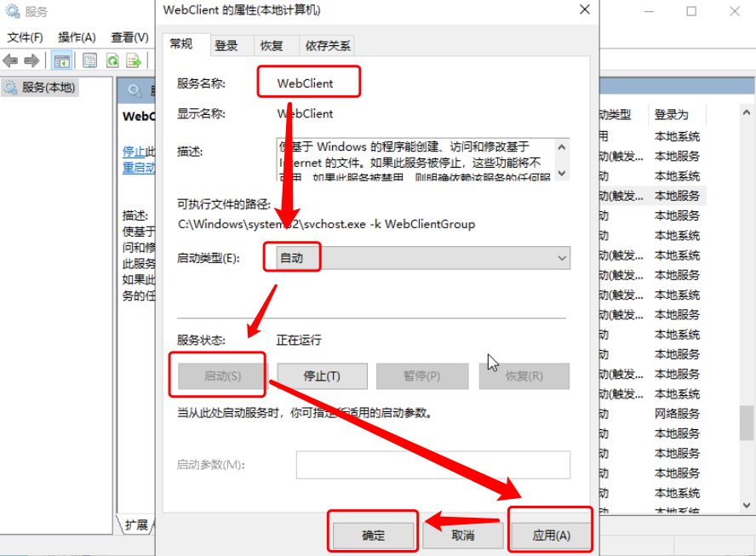Open the properties toolbar icon in Services
Screen dimensions: 756x556
point(90,60)
